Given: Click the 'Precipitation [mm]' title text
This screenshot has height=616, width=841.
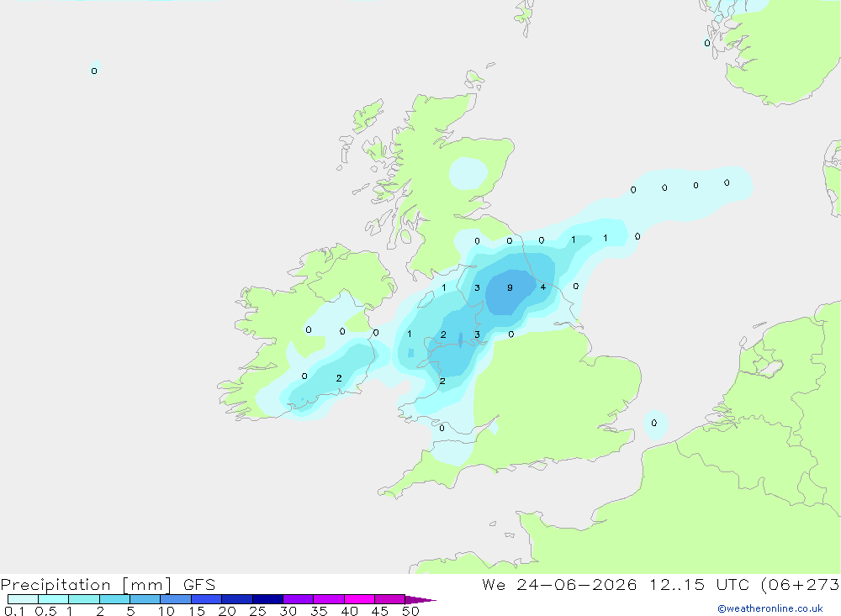Looking at the screenshot, I should point(87,585).
